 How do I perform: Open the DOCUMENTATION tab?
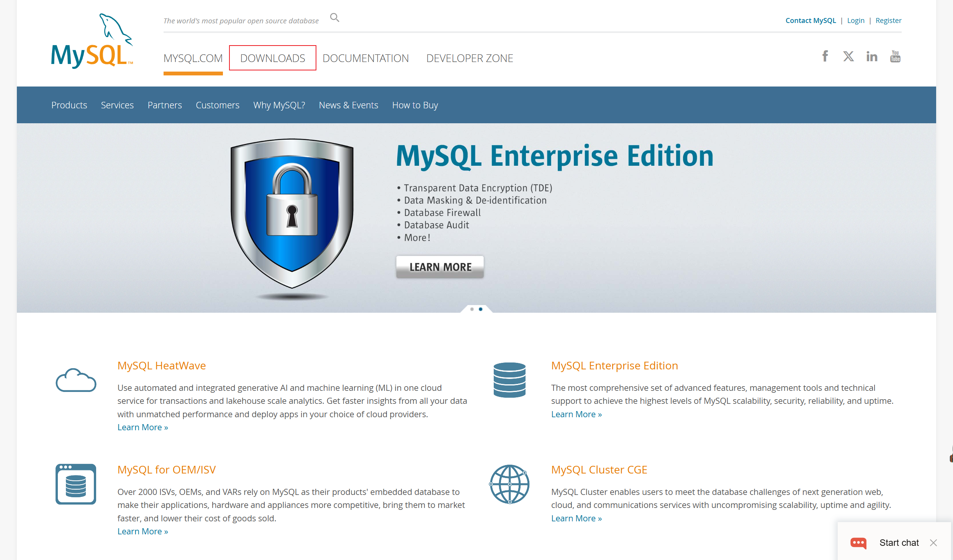[365, 58]
